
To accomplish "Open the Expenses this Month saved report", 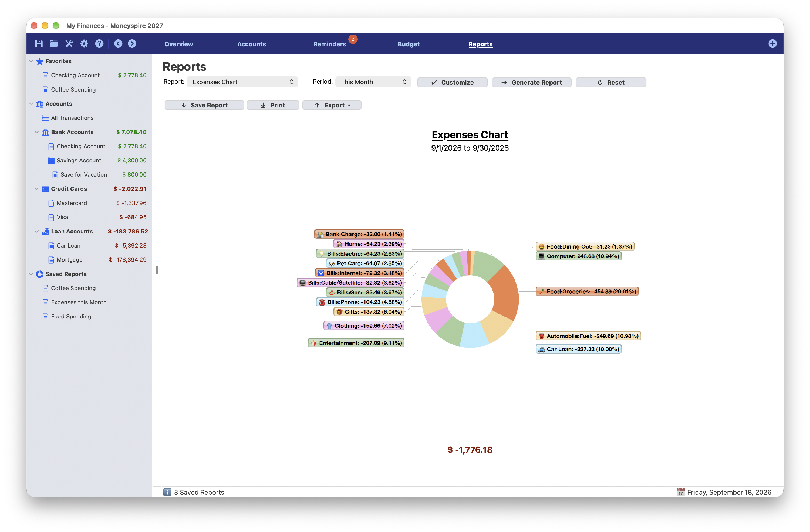I will pos(79,302).
